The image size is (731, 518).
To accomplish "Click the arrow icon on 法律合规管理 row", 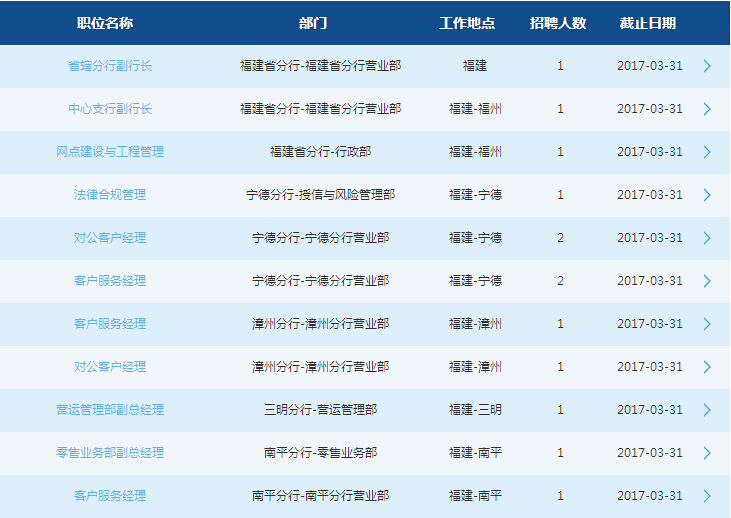I will point(707,195).
